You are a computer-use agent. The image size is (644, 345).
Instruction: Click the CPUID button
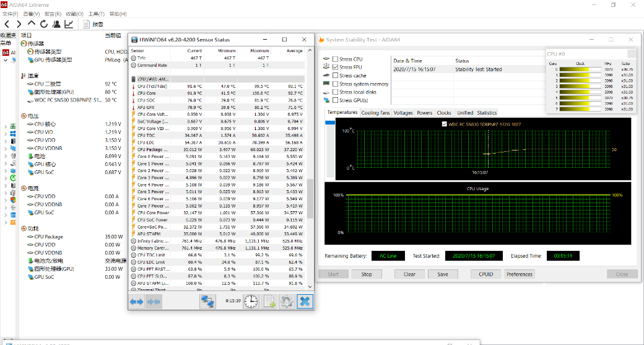click(485, 274)
